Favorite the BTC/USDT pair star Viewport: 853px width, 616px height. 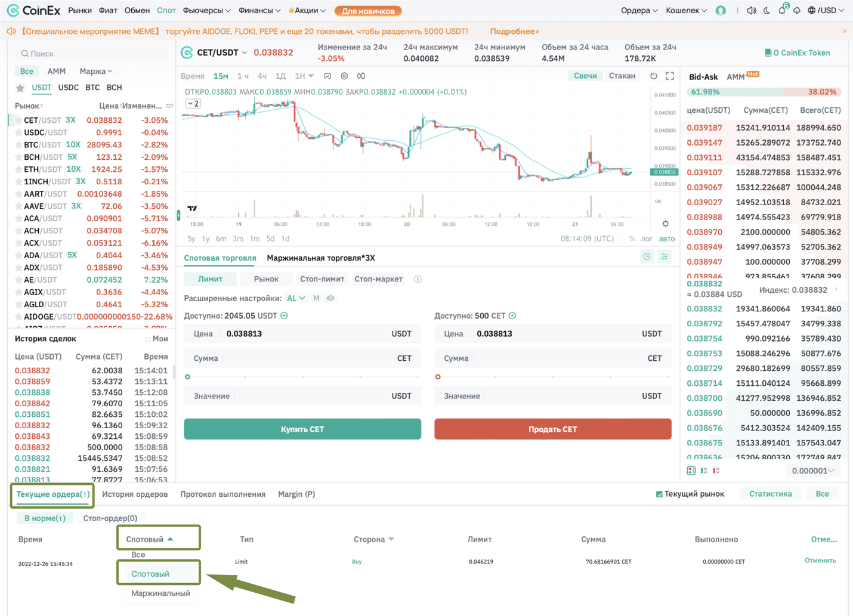tap(18, 145)
